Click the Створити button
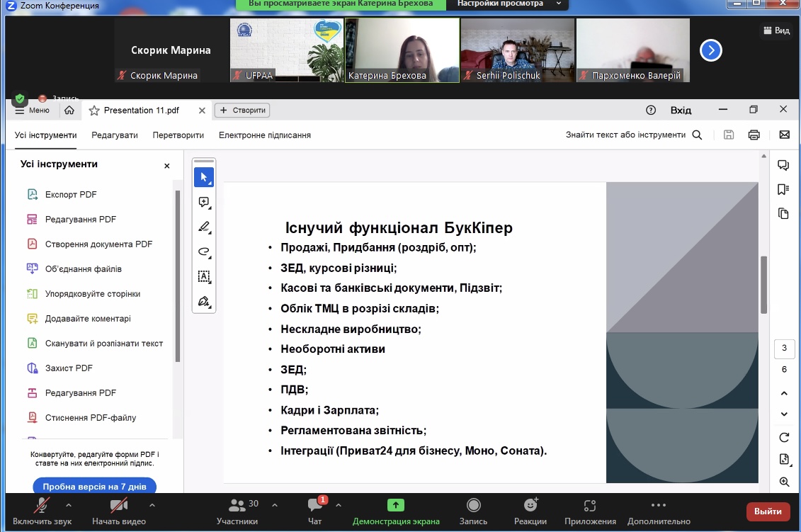The height and width of the screenshot is (532, 801). (x=243, y=111)
